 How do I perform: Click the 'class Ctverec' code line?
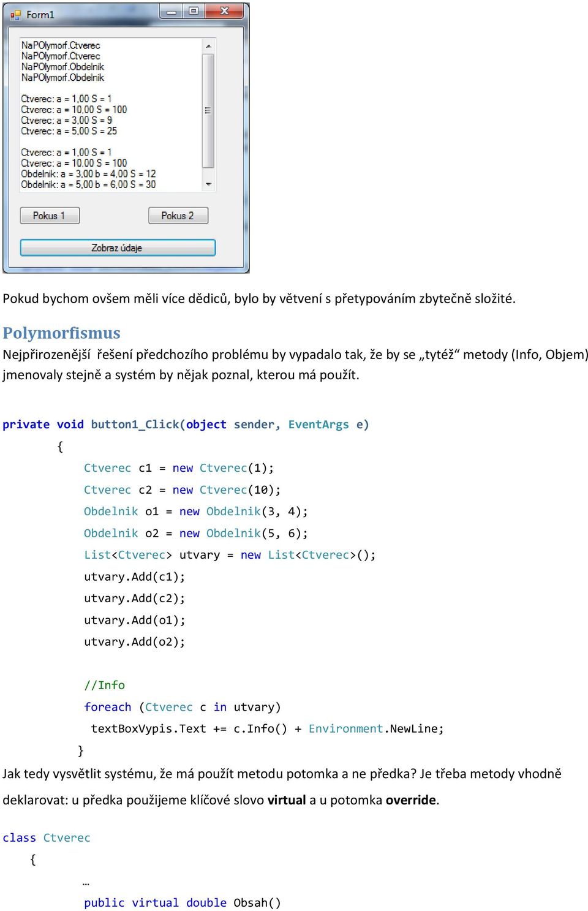pos(47,838)
